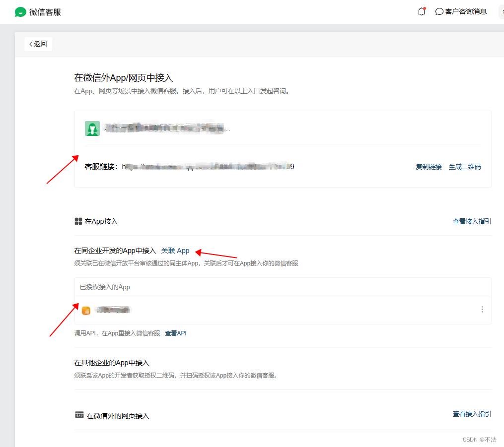The width and height of the screenshot is (504, 447).
Task: Click the green customer service avatar
Action: pos(92,128)
